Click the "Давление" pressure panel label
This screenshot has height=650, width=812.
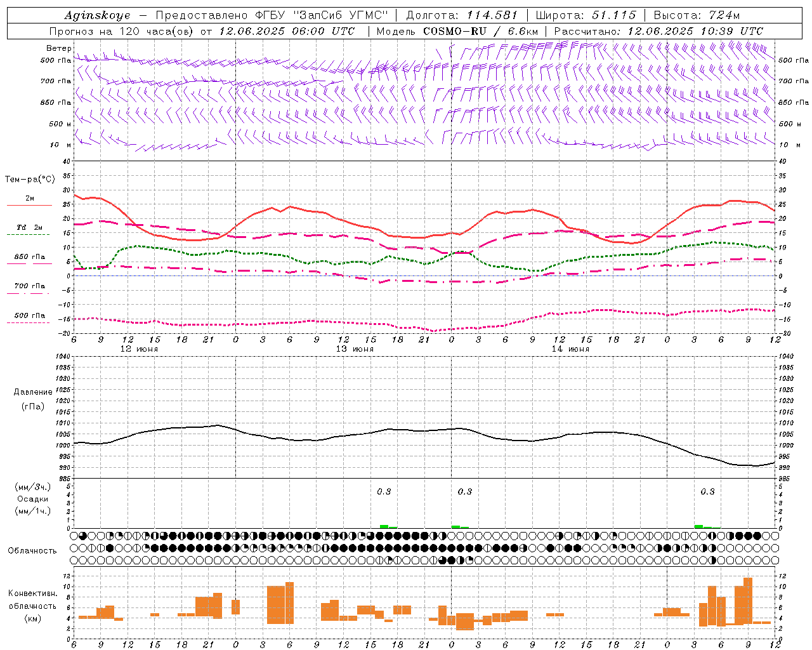(x=32, y=392)
